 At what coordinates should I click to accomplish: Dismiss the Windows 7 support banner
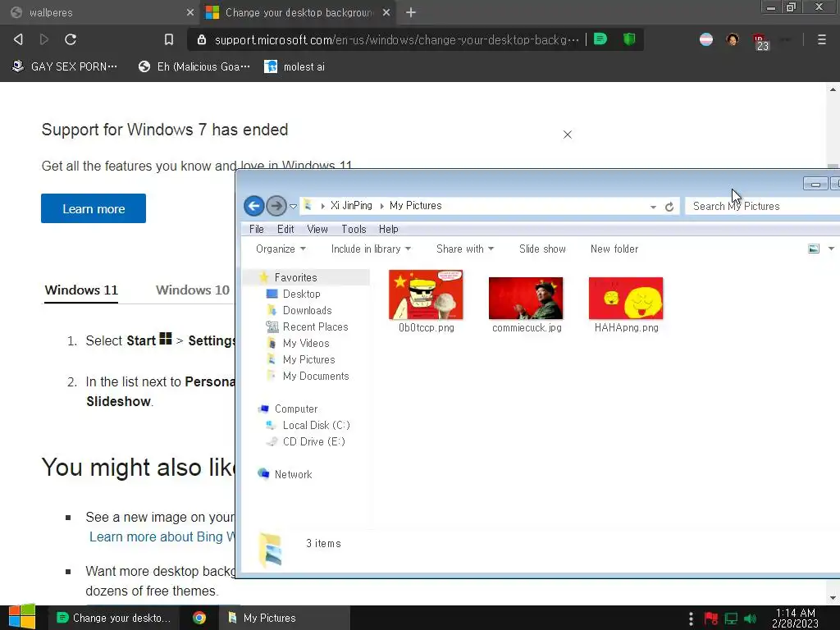click(568, 135)
